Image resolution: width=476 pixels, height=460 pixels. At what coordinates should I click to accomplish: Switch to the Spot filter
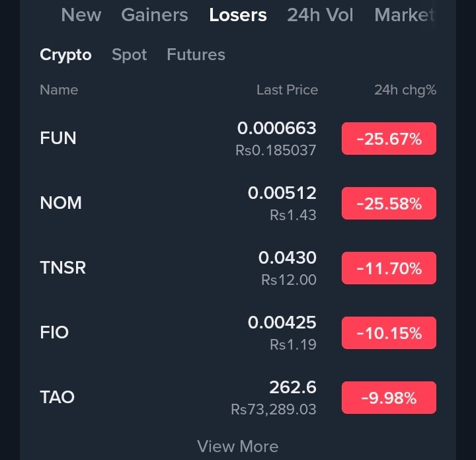129,55
